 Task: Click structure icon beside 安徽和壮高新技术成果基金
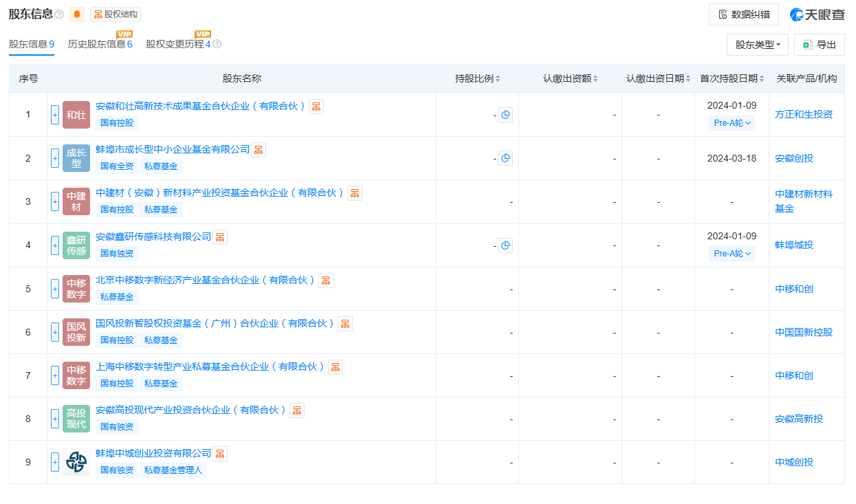(316, 107)
